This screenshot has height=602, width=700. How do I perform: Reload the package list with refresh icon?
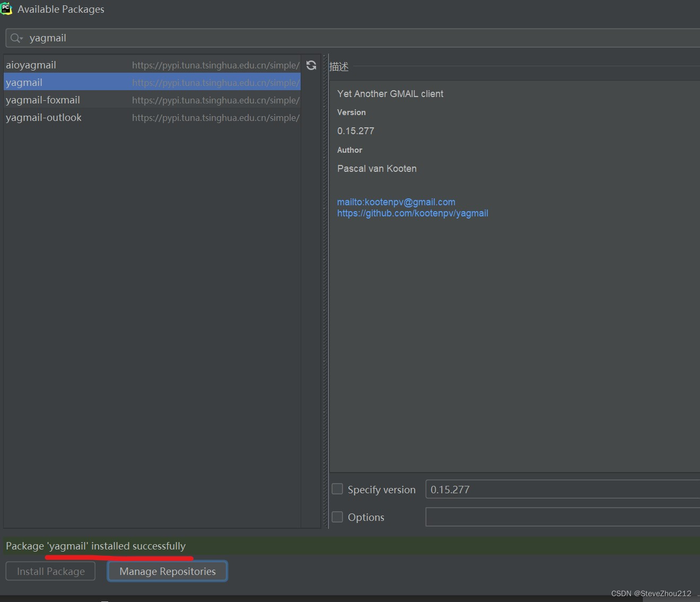click(x=311, y=65)
